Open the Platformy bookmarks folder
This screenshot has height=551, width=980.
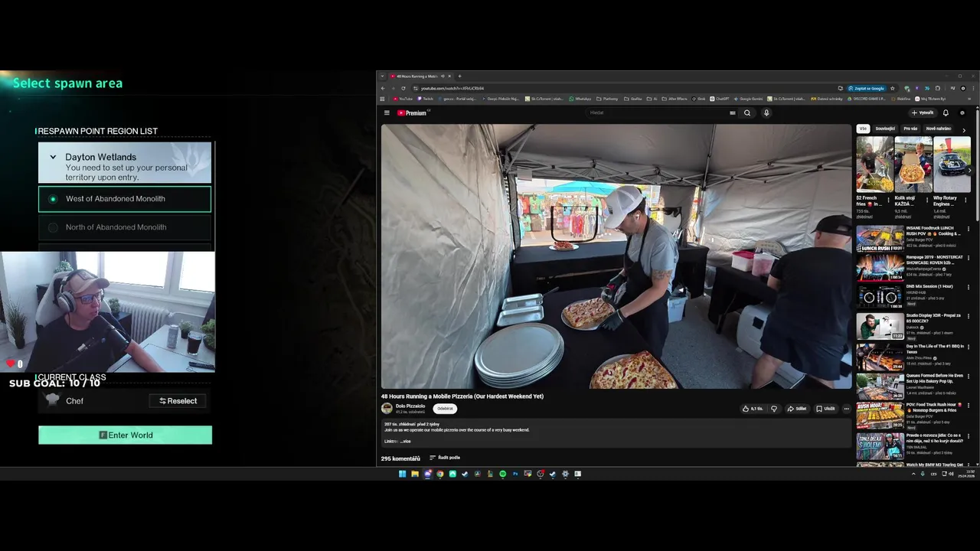coord(607,99)
